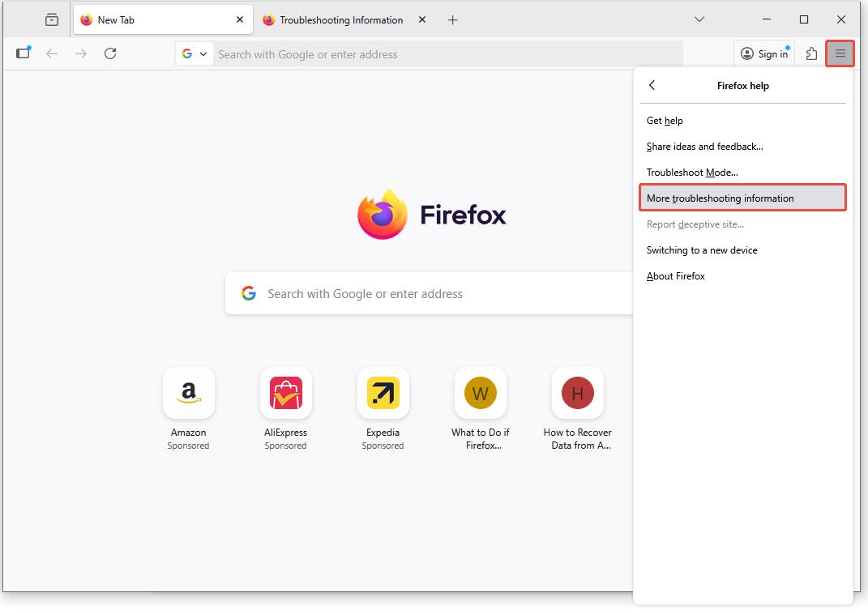Open the 'How to Recover Data' shortcut
The image size is (868, 614).
coord(577,393)
